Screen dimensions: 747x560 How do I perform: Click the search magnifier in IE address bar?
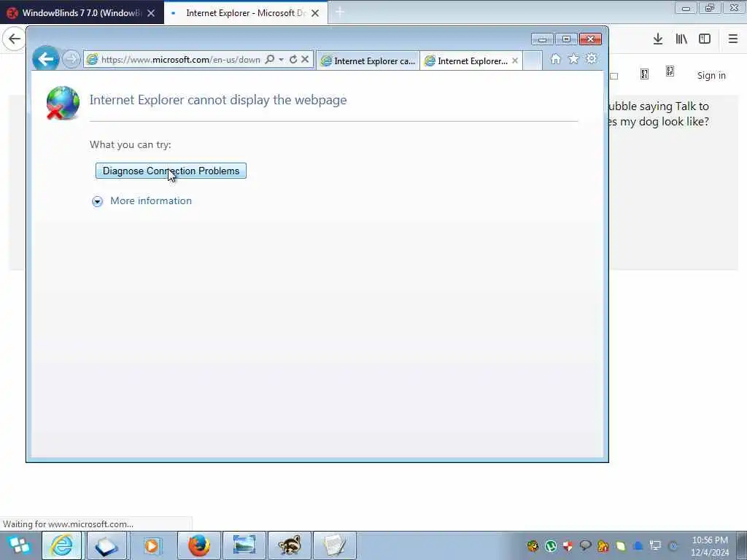270,60
